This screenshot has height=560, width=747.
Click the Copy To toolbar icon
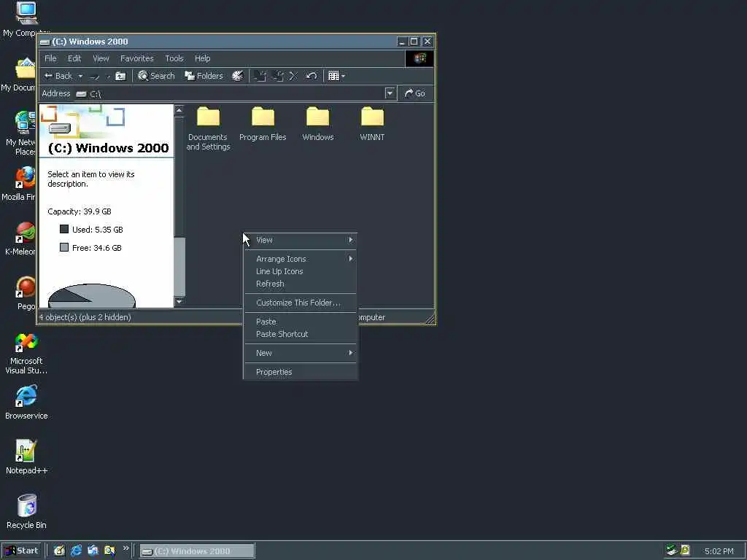(278, 76)
